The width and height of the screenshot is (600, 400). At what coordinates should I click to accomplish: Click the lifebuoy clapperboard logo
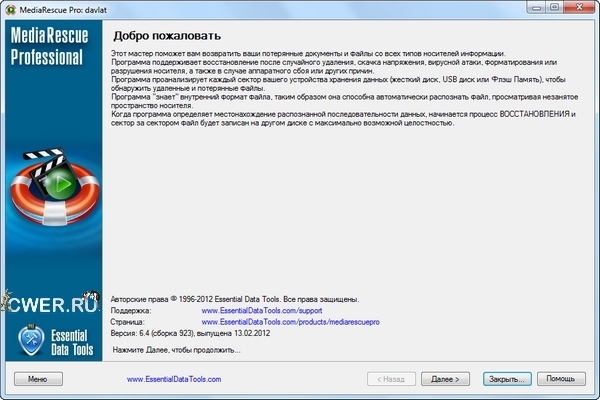(x=54, y=186)
